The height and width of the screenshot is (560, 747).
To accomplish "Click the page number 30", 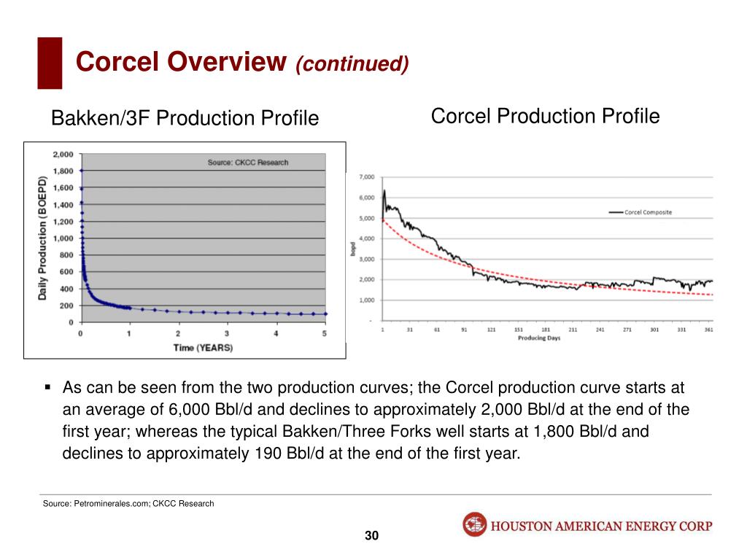I will click(x=371, y=536).
